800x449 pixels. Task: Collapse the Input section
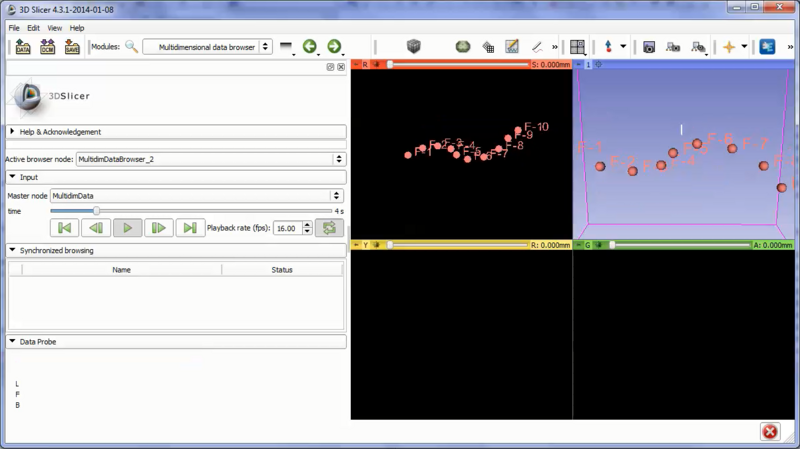176,177
